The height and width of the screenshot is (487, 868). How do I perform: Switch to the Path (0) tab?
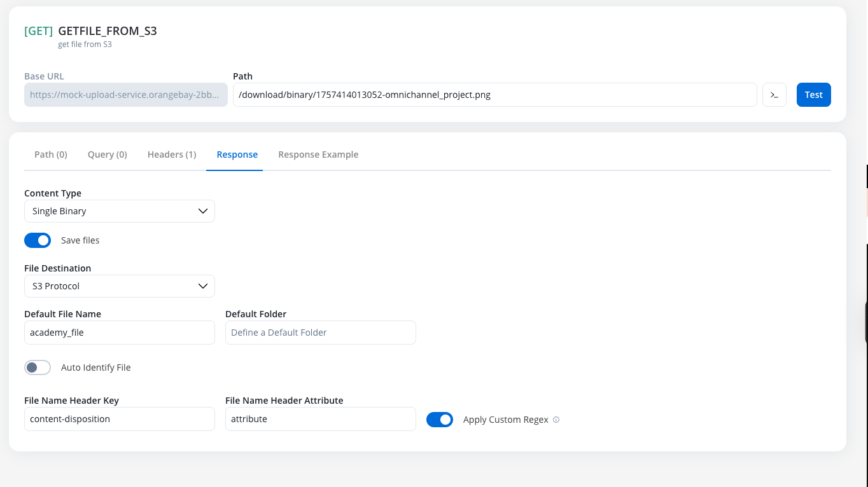pyautogui.click(x=51, y=154)
